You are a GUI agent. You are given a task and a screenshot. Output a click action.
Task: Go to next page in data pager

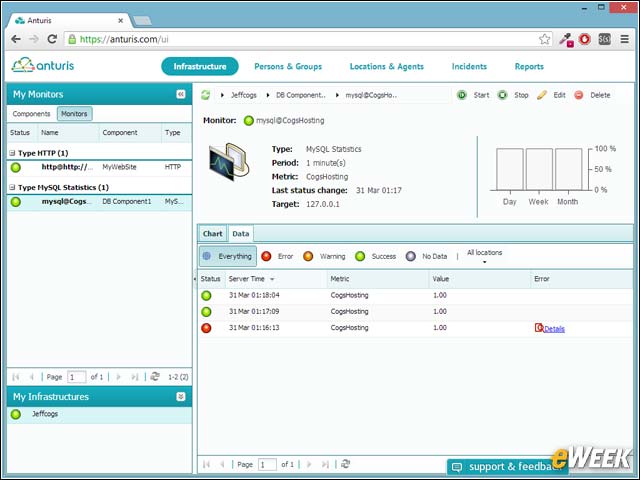coord(309,464)
